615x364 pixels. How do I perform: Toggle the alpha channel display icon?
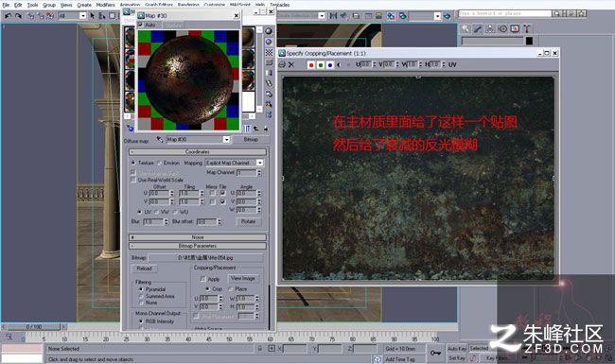(340, 65)
